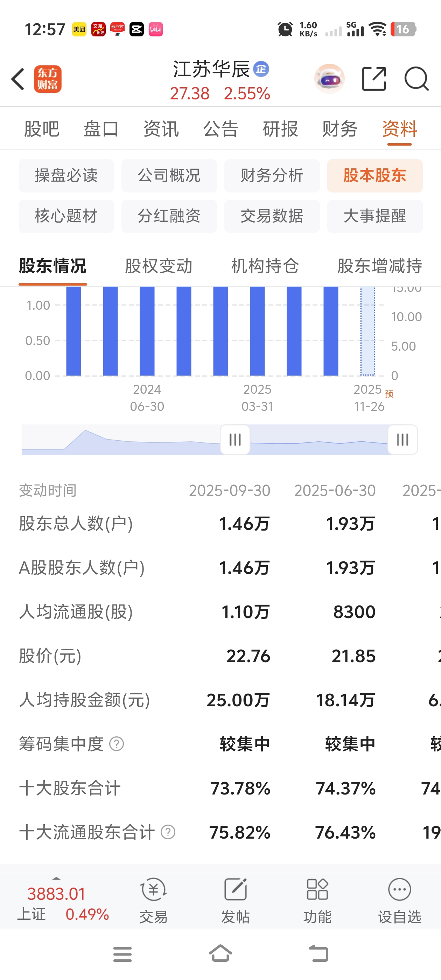Image resolution: width=441 pixels, height=980 pixels.
Task: Tap the 2025-09-30 column header
Action: (x=230, y=490)
